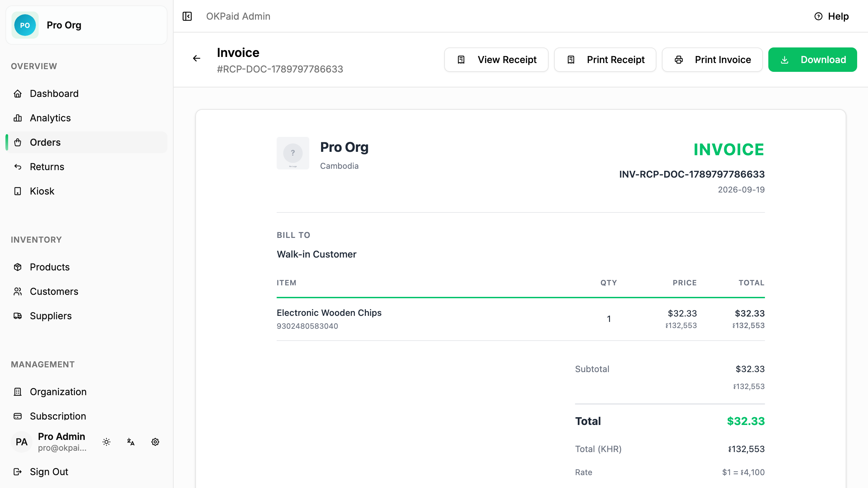Screen dimensions: 868x488
Task: Select Orders in the sidebar
Action: pos(86,142)
